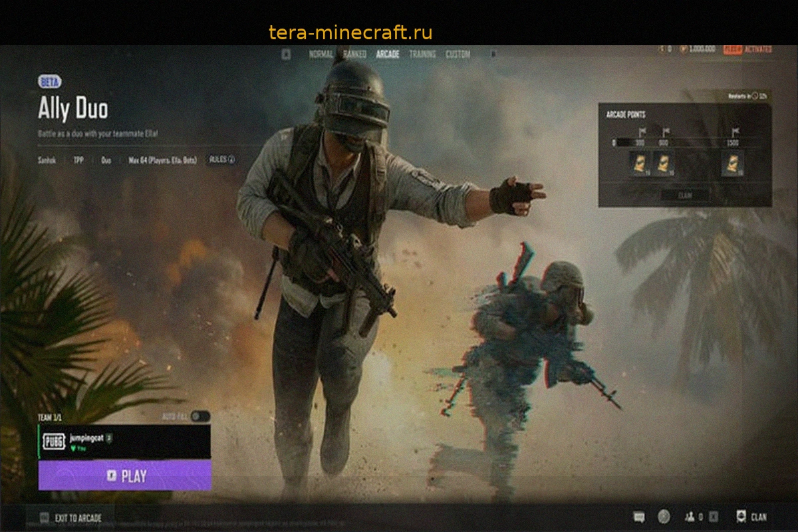Image resolution: width=798 pixels, height=532 pixels.
Task: Click the key icon right of Custom tab
Action: (x=493, y=55)
